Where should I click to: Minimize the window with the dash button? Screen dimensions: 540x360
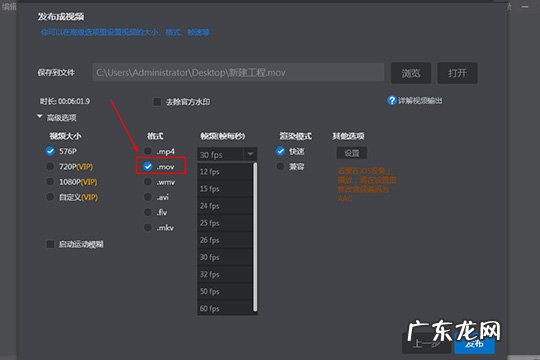click(x=525, y=7)
